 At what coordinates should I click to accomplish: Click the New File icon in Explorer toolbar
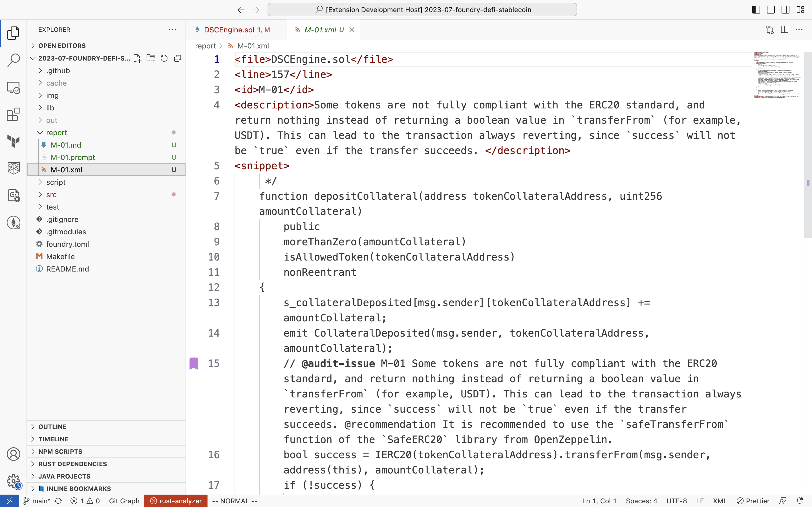137,58
